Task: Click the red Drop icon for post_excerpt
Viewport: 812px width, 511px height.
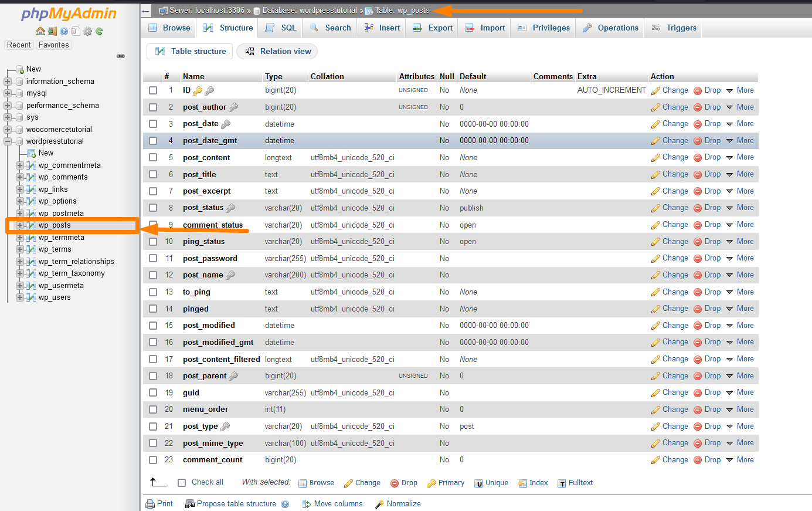Action: click(698, 191)
